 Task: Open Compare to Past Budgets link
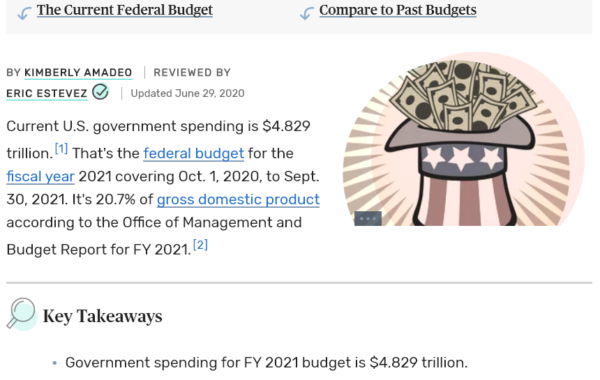coord(398,10)
